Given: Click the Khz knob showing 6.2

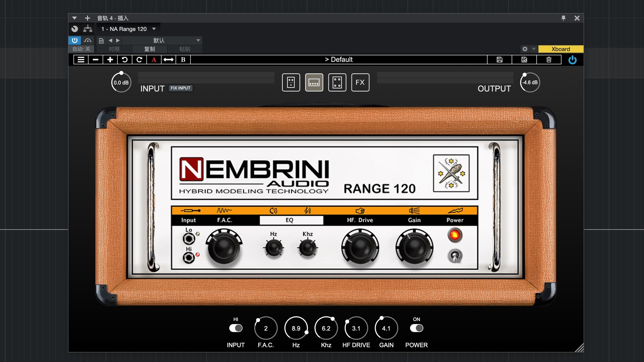Looking at the screenshot, I should [326, 328].
